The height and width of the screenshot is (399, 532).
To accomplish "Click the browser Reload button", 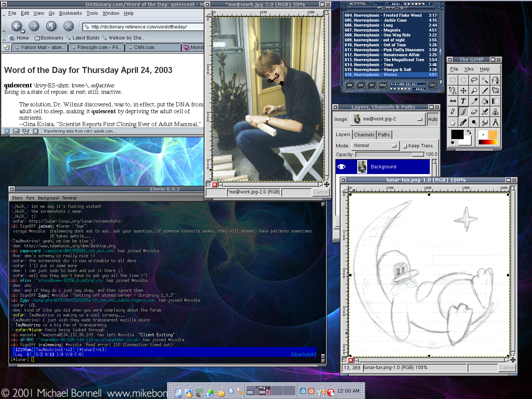I will 51,26.
